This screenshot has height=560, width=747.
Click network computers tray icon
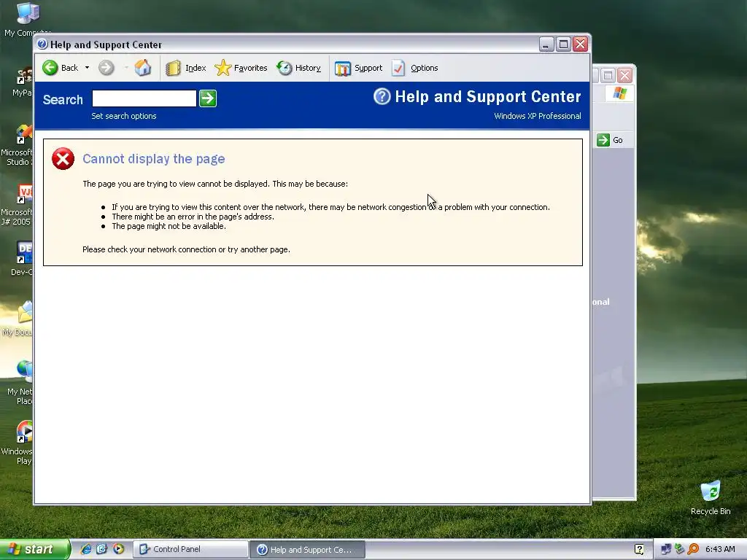click(665, 549)
